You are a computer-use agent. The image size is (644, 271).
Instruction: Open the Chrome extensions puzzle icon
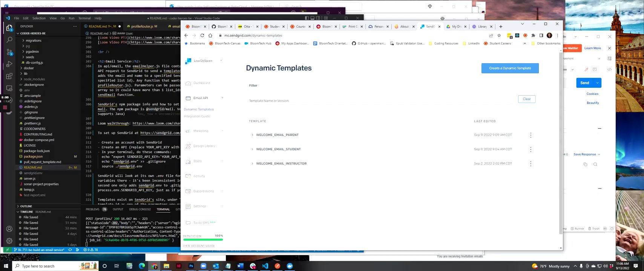(533, 35)
